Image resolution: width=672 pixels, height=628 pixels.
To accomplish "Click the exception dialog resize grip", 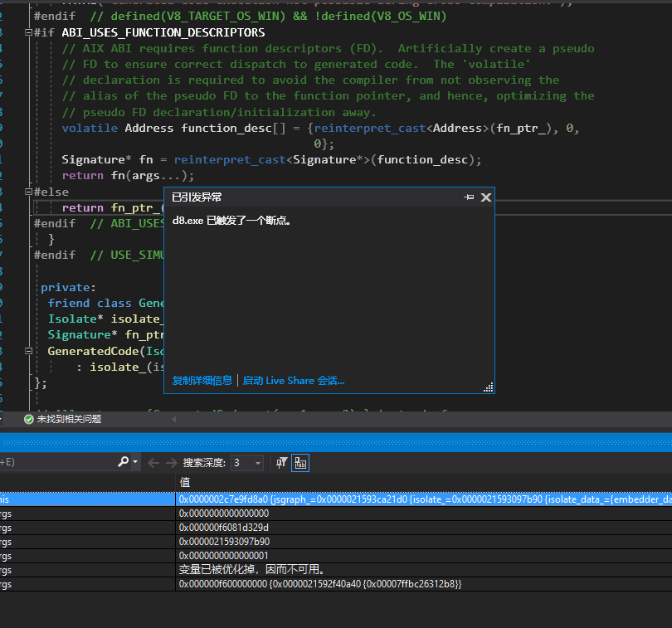I will pyautogui.click(x=488, y=387).
